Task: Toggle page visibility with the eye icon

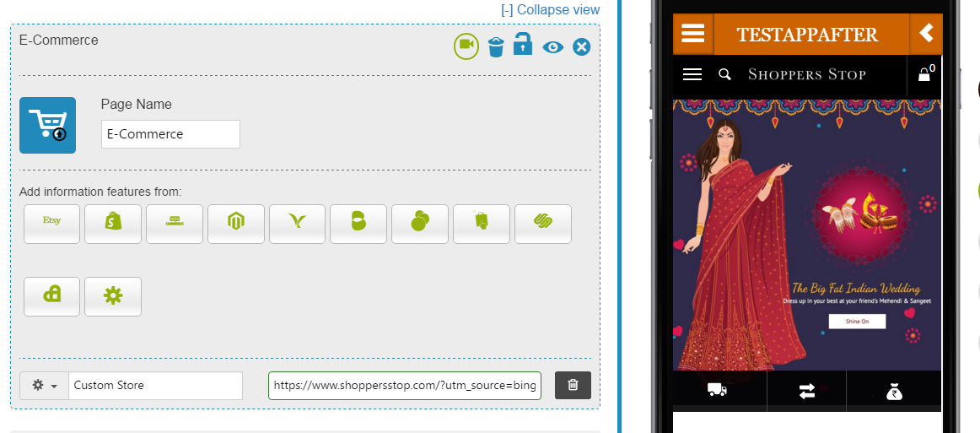Action: point(552,47)
